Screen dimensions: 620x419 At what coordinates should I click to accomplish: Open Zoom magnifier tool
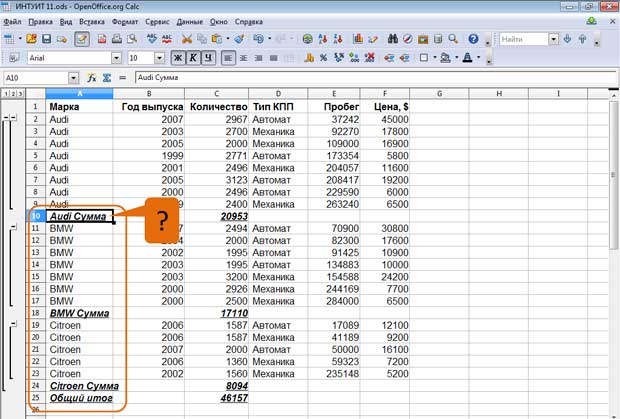(x=453, y=39)
